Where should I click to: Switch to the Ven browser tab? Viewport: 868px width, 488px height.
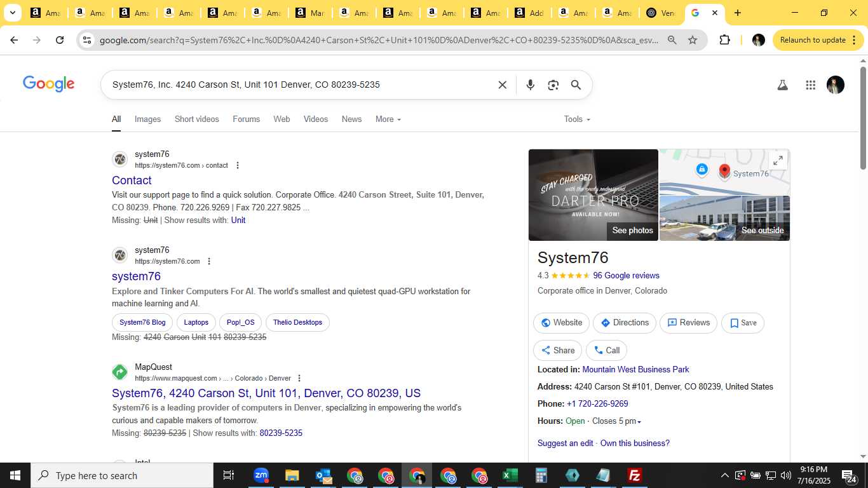tap(661, 13)
